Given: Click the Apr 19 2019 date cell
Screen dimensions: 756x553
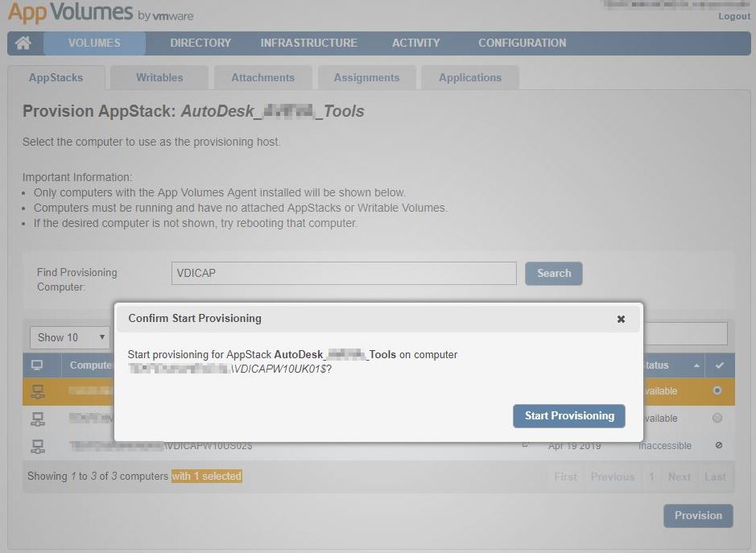Looking at the screenshot, I should click(x=575, y=447).
